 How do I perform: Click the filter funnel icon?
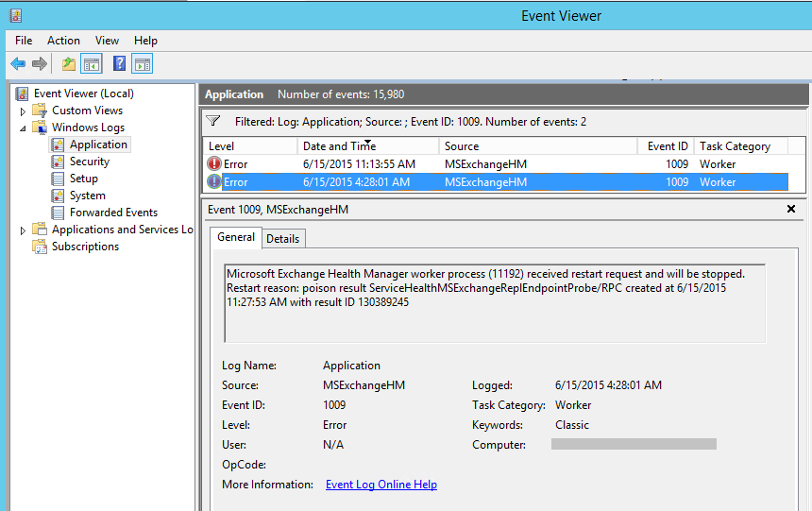coord(212,121)
